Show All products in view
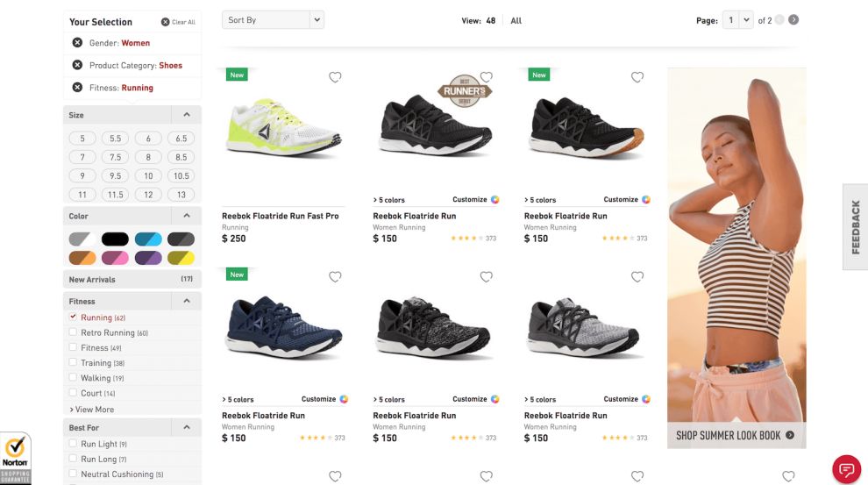868x485 pixels. [x=516, y=20]
